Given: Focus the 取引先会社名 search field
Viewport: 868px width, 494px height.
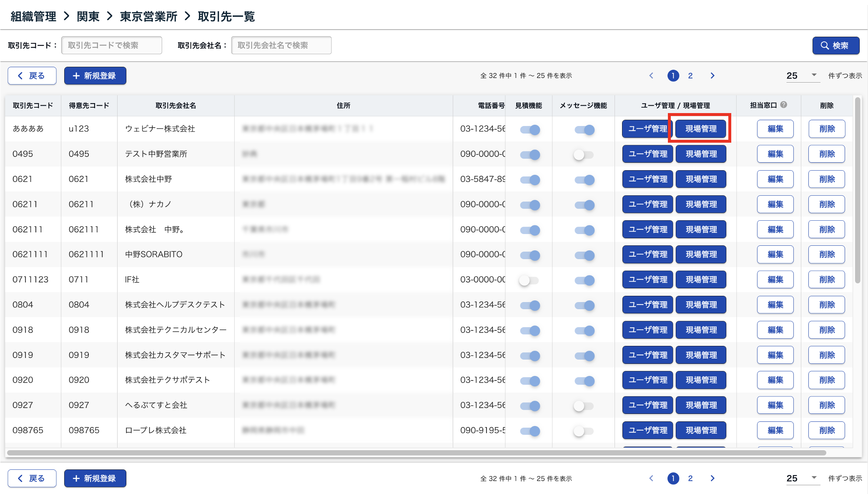Looking at the screenshot, I should pos(281,45).
